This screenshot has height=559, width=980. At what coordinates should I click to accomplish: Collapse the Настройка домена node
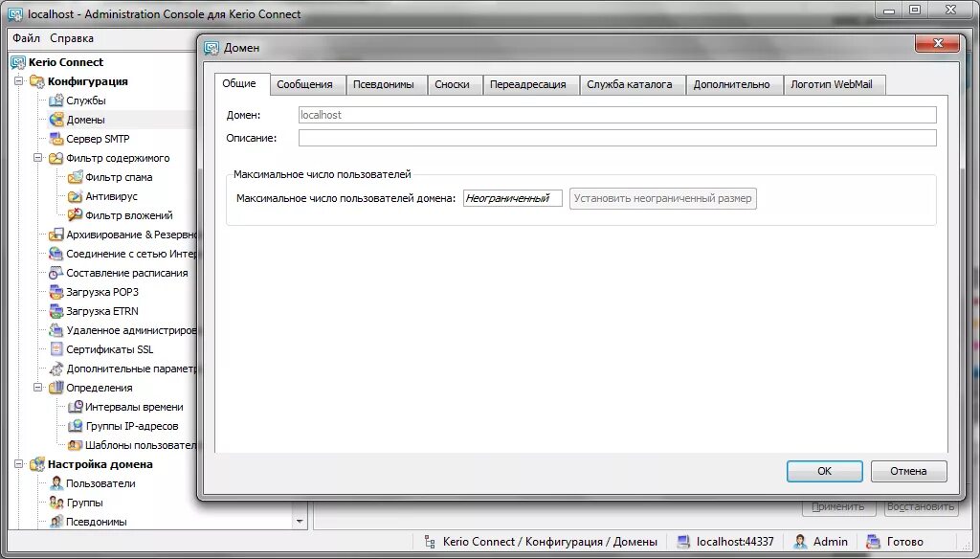point(19,464)
